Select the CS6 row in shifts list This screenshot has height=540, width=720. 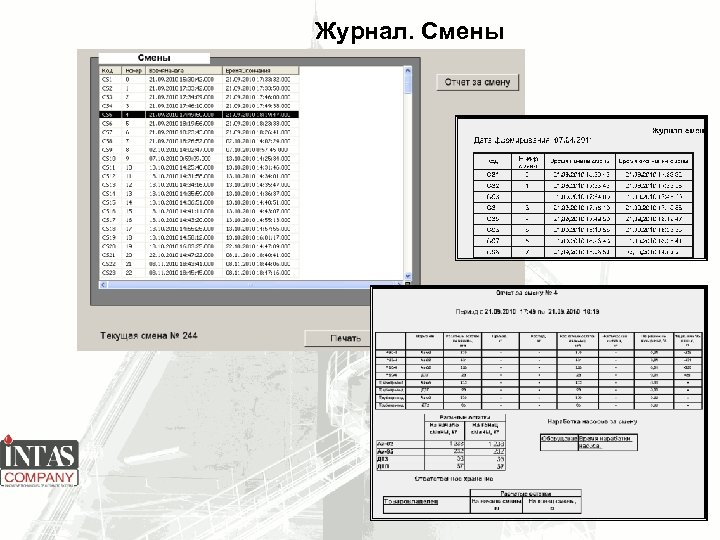(x=199, y=124)
